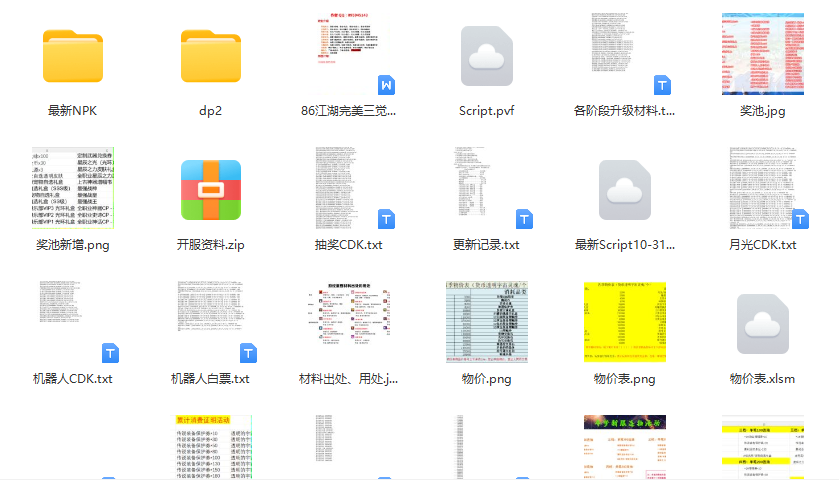The height and width of the screenshot is (490, 839).
Task: Open the 各阶段升级材料 text file
Action: point(624,54)
